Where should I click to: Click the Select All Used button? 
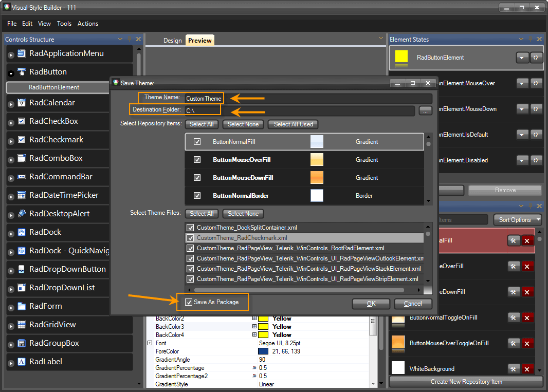click(x=293, y=124)
